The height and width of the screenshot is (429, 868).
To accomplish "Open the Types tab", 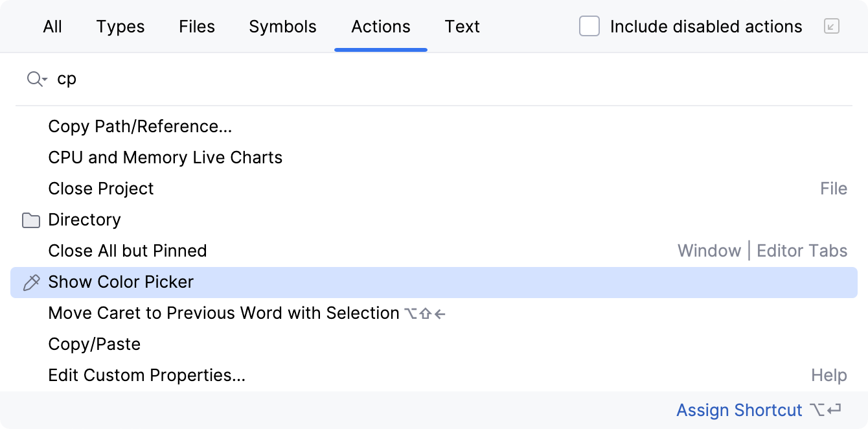I will click(120, 27).
